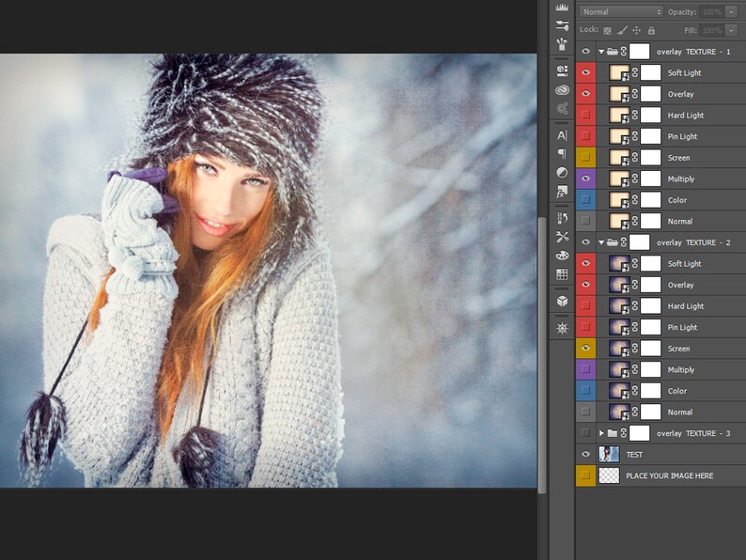The width and height of the screenshot is (746, 560).
Task: Hide the TEST layer
Action: (x=585, y=455)
